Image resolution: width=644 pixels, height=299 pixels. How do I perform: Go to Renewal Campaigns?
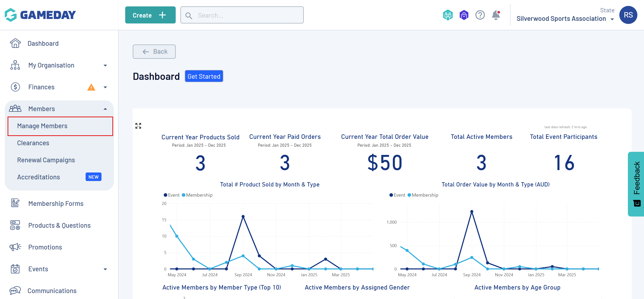coord(46,160)
